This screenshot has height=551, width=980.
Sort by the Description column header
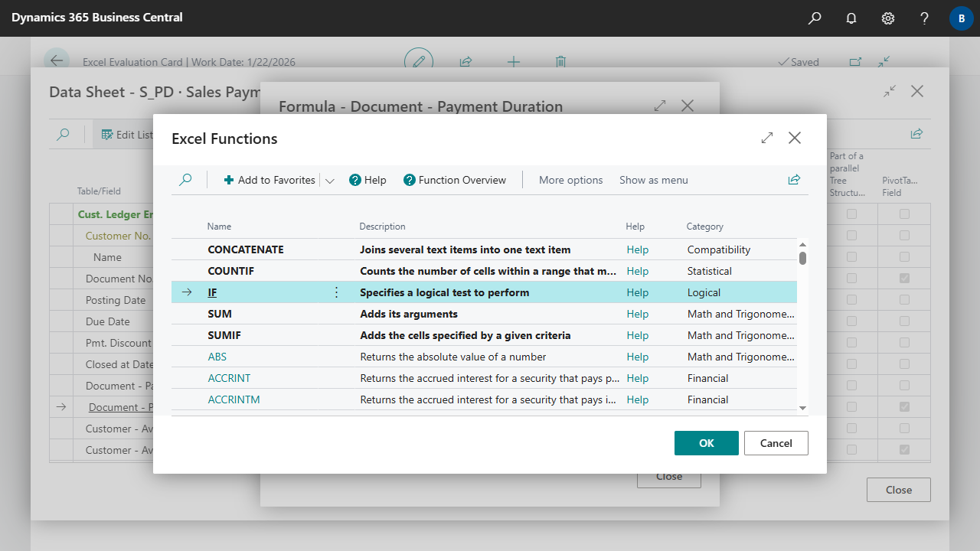pos(383,227)
